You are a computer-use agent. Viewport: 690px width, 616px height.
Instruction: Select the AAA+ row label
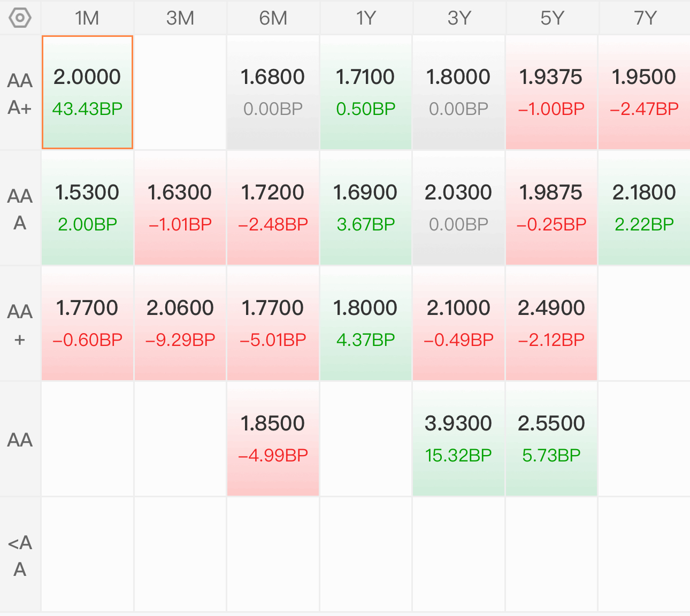(20, 94)
